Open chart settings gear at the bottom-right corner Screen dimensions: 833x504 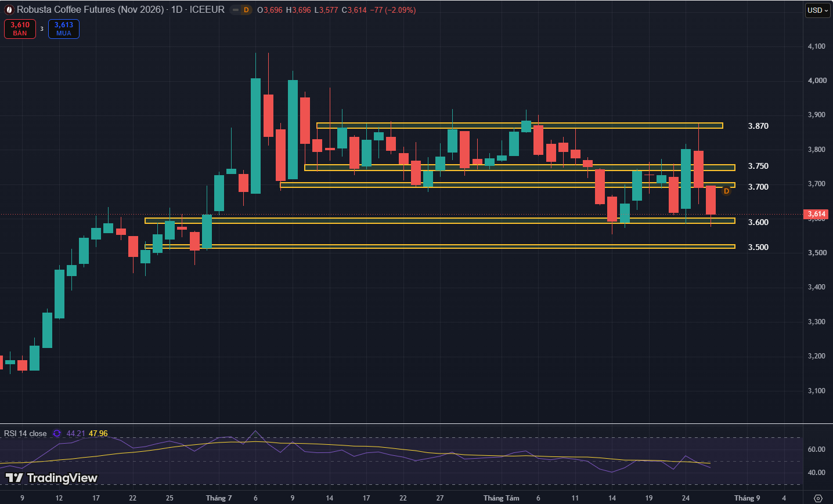[818, 498]
